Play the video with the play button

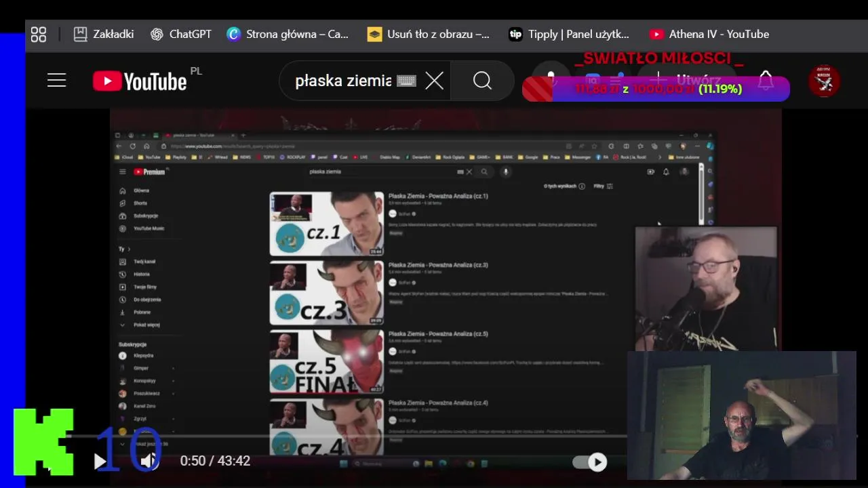click(x=100, y=462)
